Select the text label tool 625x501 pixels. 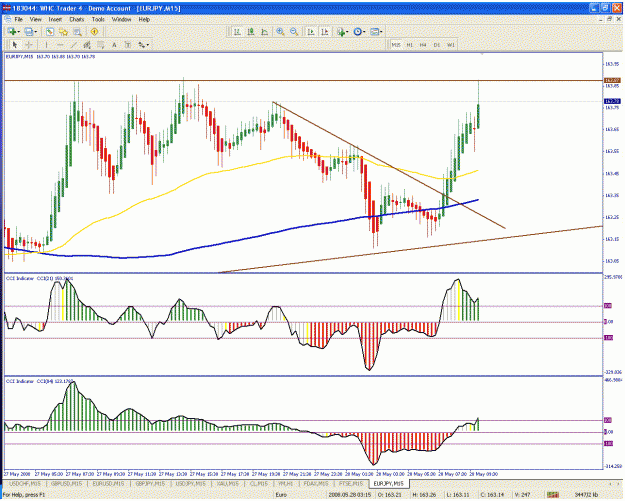click(128, 45)
